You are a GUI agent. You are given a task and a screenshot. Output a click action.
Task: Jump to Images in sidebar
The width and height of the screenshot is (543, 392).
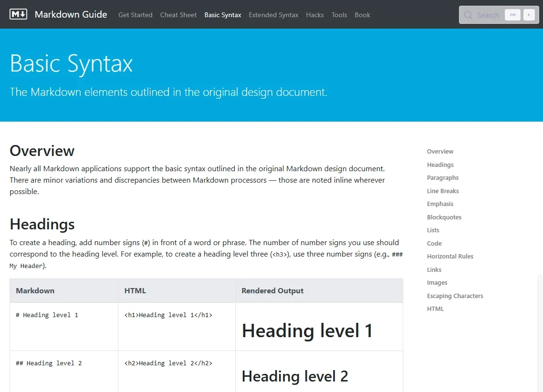437,283
